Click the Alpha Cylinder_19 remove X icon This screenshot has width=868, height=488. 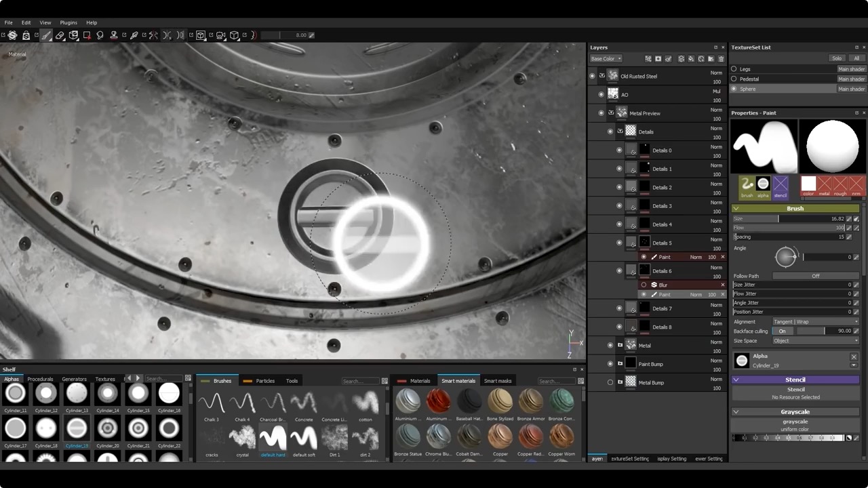pyautogui.click(x=854, y=357)
